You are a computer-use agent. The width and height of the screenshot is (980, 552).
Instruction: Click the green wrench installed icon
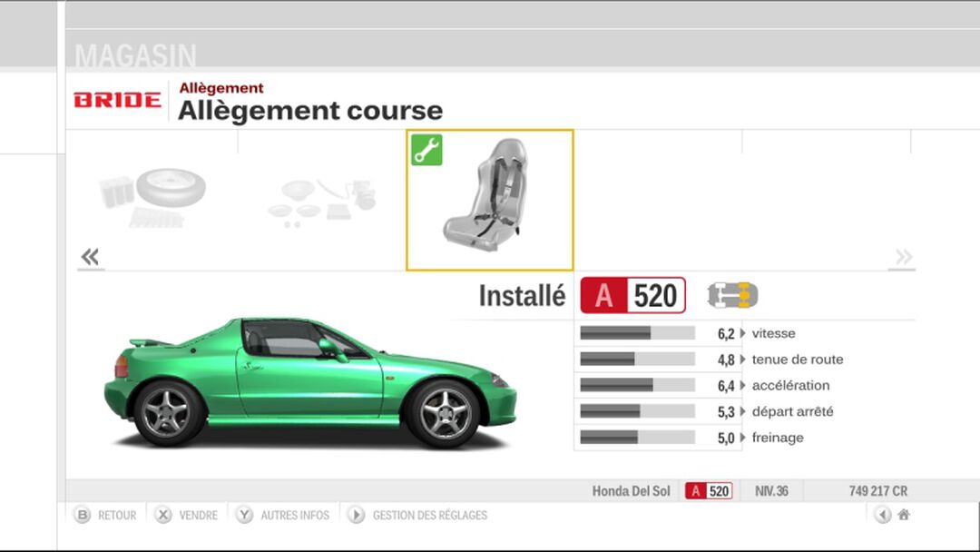click(426, 150)
